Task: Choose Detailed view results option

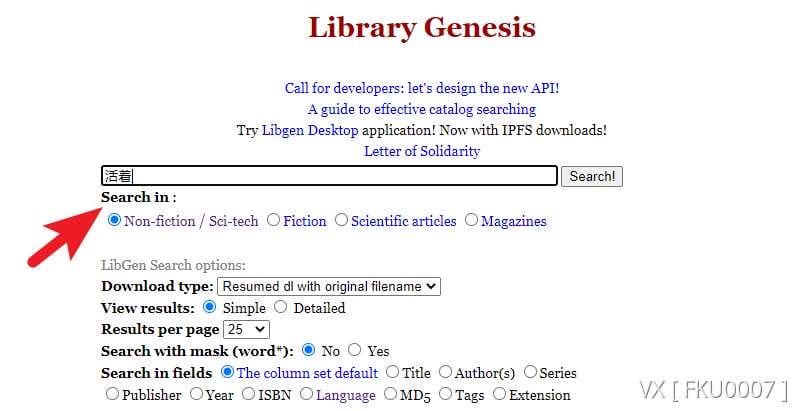Action: 281,307
